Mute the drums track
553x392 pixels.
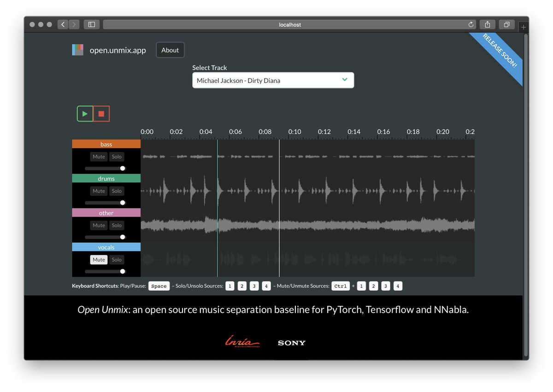(99, 191)
